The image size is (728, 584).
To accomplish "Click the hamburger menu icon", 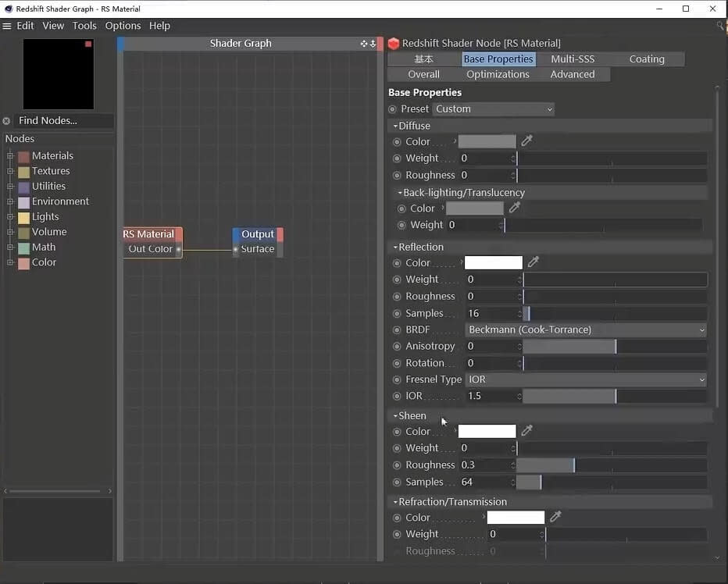I will click(6, 26).
